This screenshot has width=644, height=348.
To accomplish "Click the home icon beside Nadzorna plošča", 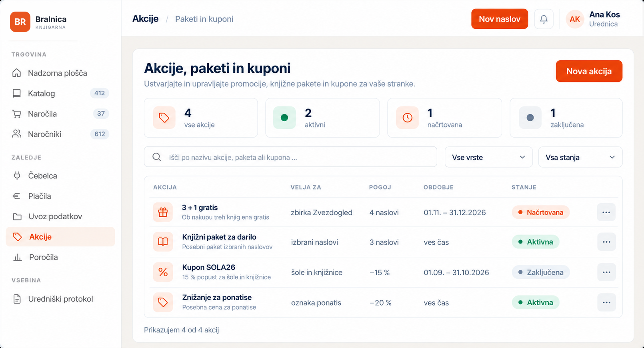I will (17, 73).
